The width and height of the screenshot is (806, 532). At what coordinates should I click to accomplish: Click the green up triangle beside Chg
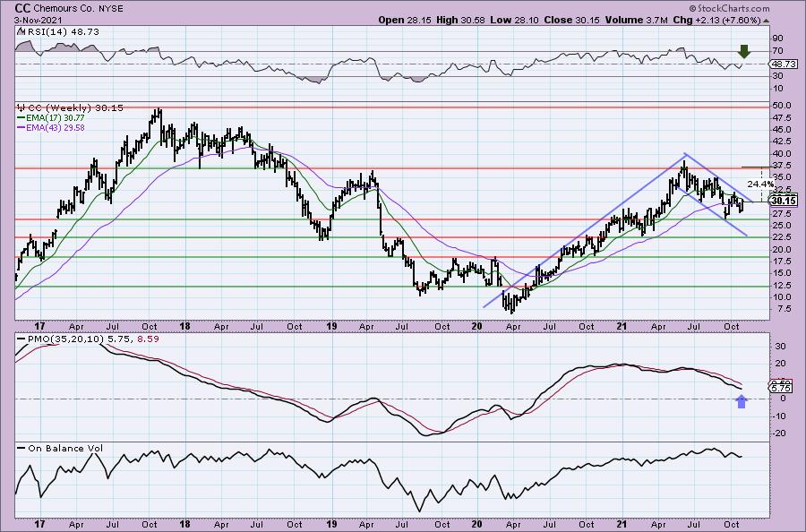[767, 21]
